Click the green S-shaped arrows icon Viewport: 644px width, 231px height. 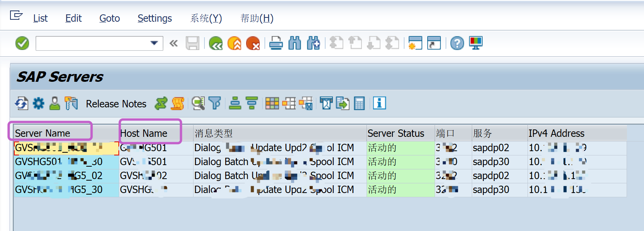coord(161,103)
